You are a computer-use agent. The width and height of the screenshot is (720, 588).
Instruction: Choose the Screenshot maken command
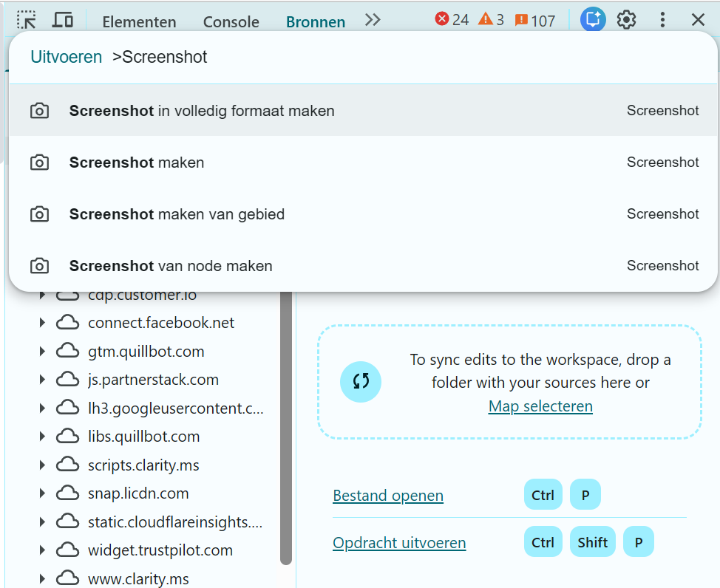click(363, 163)
